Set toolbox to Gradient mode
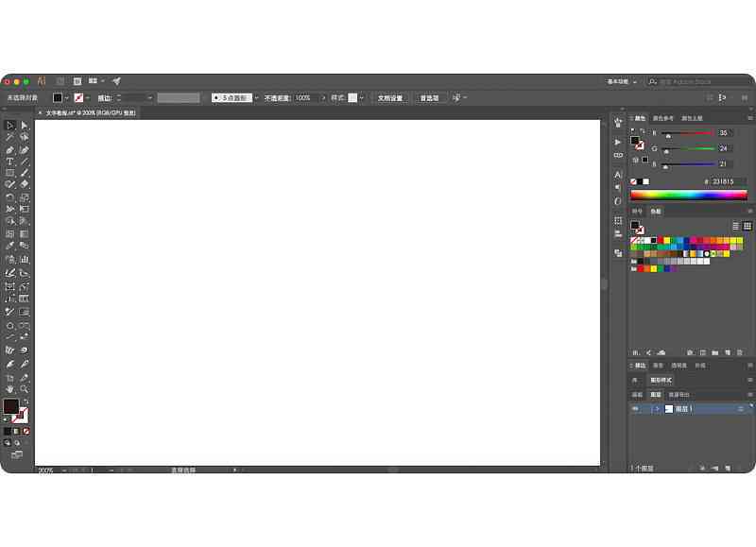The width and height of the screenshot is (756, 547). pyautogui.click(x=16, y=432)
